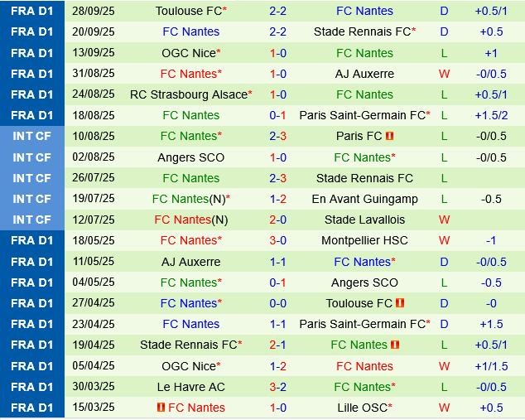Click the 13/09/25 date of the OGC Nice match

94,52
